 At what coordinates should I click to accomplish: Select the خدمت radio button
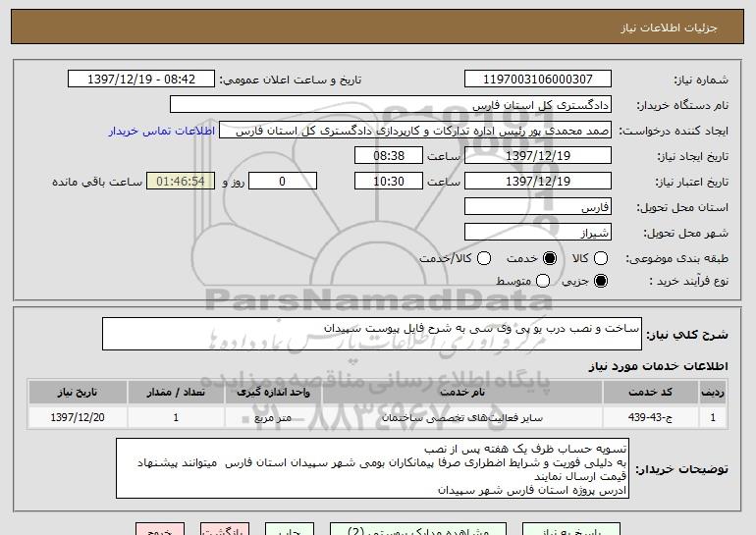pos(550,258)
